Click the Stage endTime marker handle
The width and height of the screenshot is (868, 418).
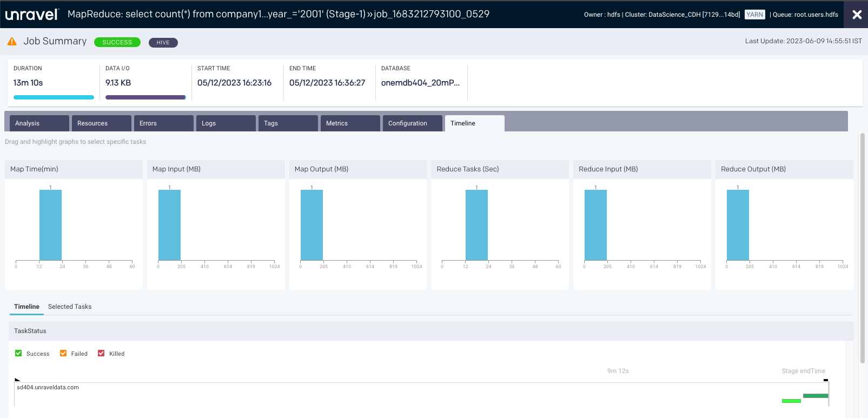826,380
